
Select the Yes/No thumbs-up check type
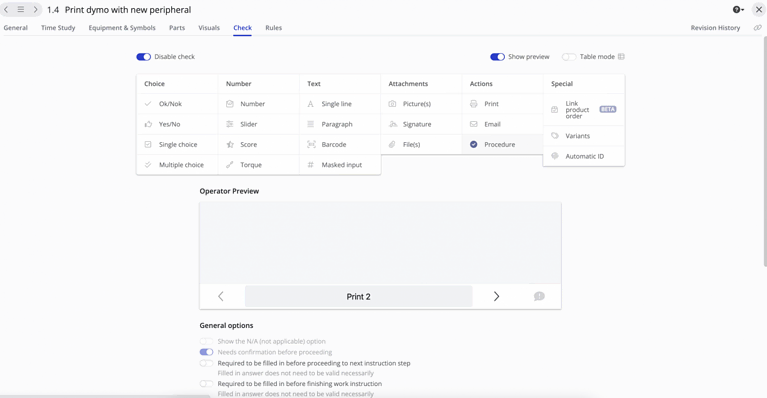pyautogui.click(x=177, y=124)
